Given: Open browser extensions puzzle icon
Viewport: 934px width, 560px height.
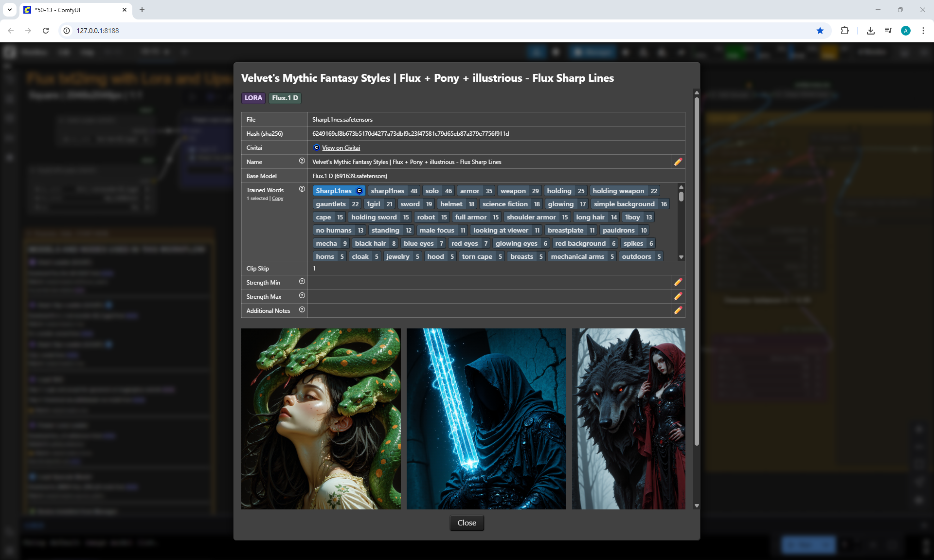Looking at the screenshot, I should click(x=844, y=31).
